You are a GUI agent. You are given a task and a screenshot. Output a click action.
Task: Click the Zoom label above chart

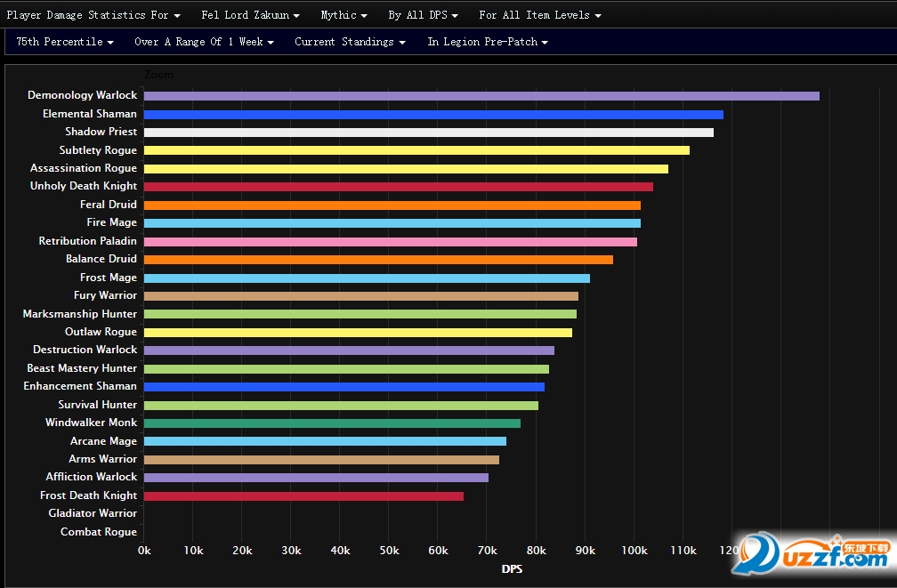(x=158, y=75)
